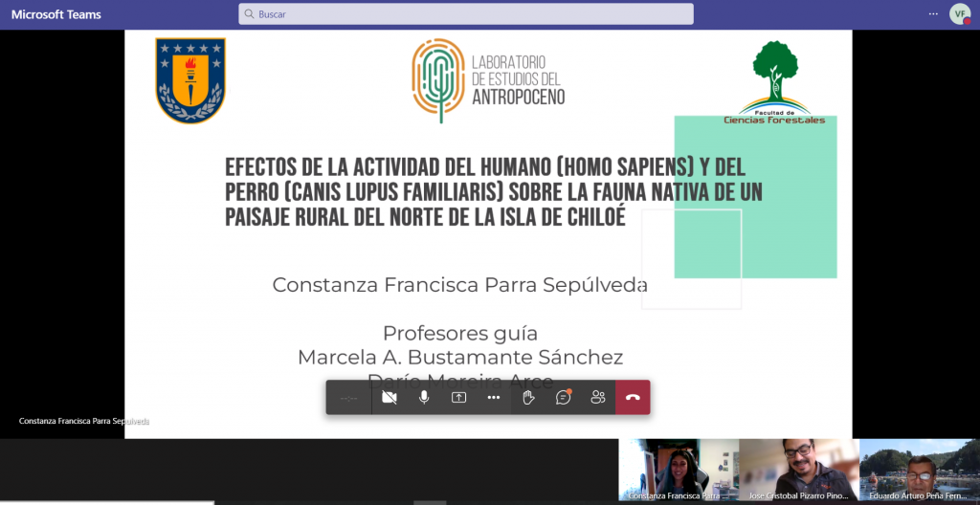Viewport: 980px width, 505px height.
Task: Click the Microsoft Teams title text
Action: 56,14
